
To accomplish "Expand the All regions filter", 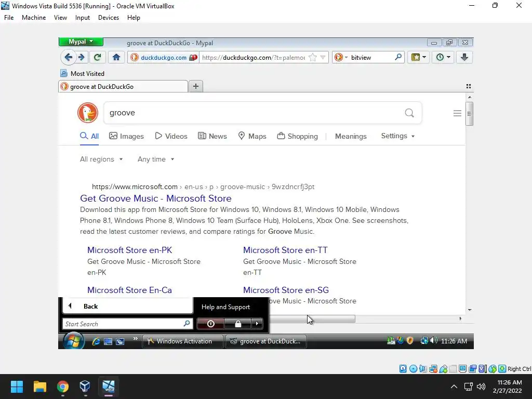I will click(x=101, y=159).
